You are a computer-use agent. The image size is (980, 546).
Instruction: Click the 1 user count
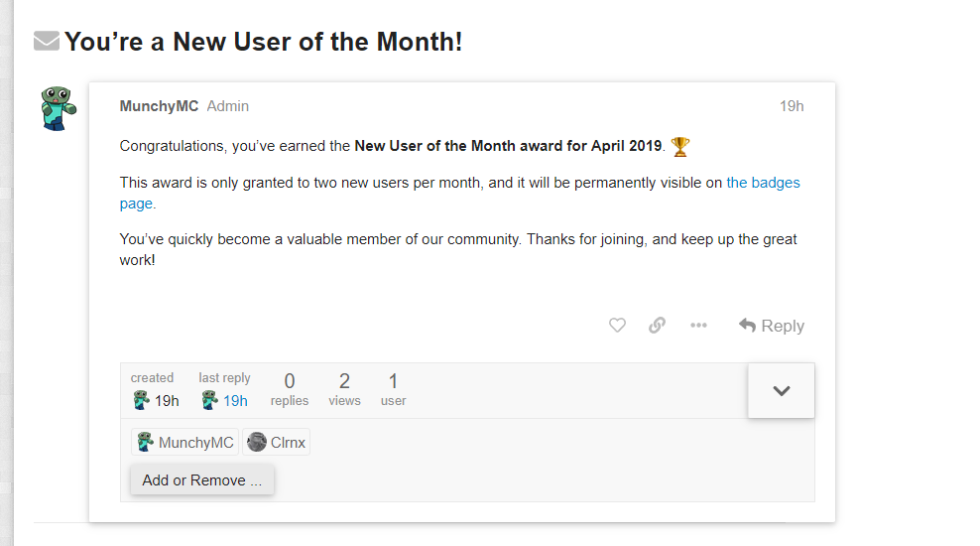click(x=393, y=389)
